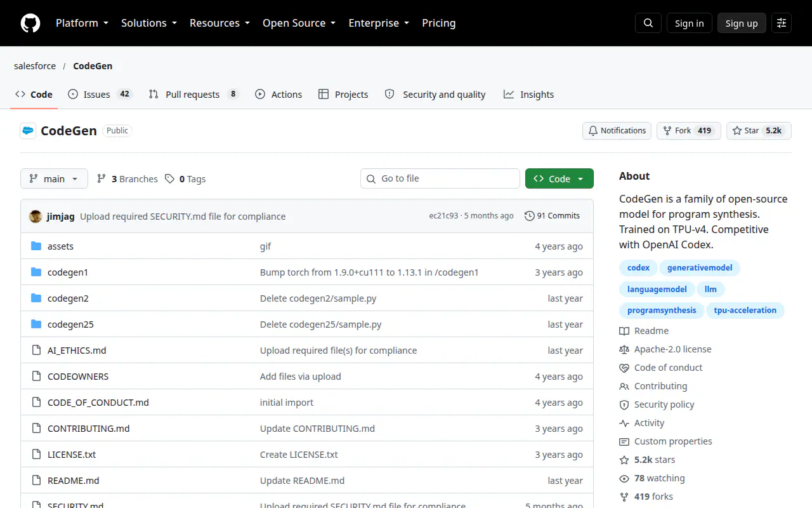Open the Notifications button

[x=617, y=131]
